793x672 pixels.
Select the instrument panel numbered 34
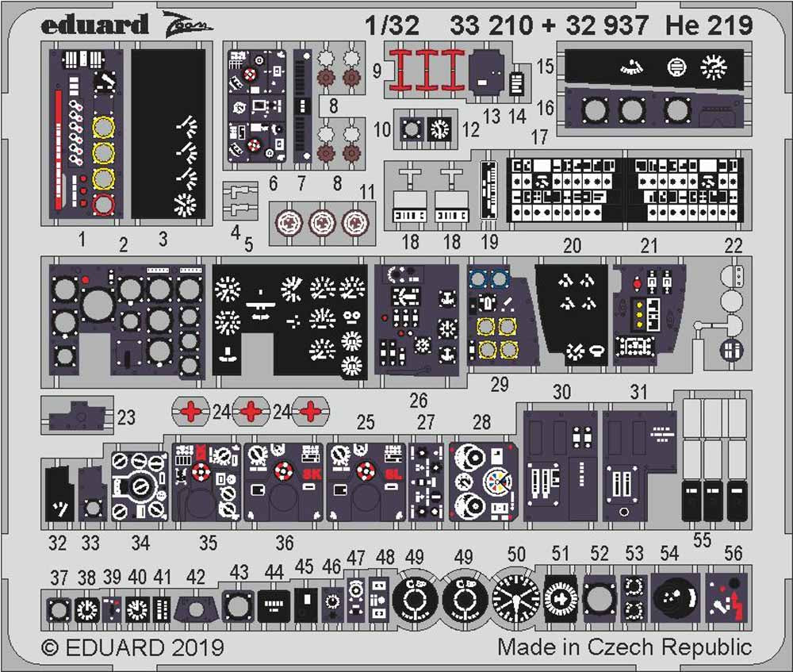click(140, 485)
